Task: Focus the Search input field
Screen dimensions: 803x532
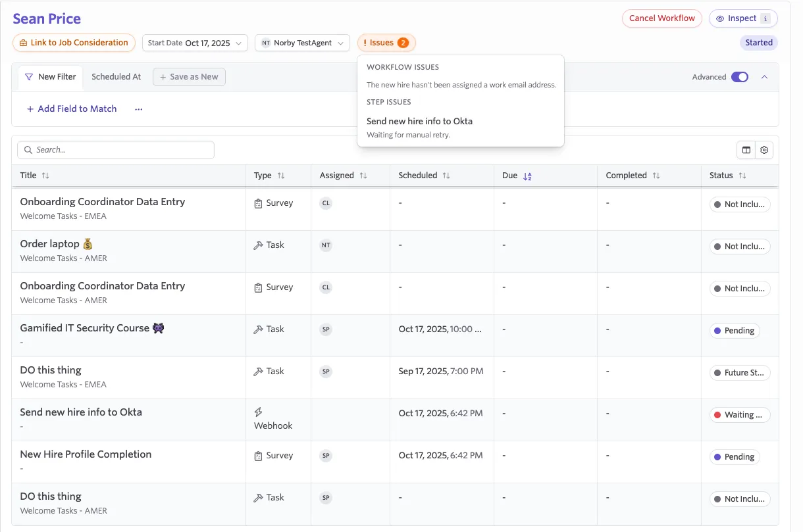Action: point(116,150)
